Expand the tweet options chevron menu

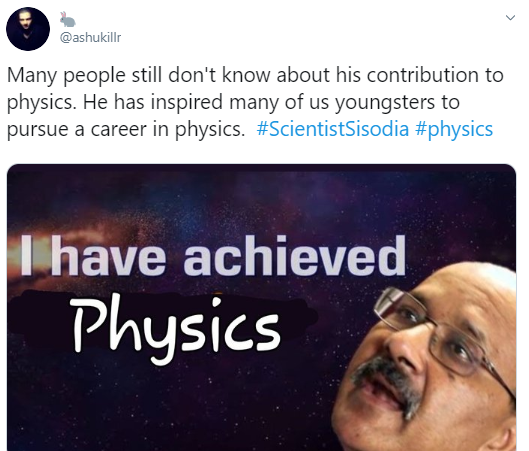tap(510, 18)
